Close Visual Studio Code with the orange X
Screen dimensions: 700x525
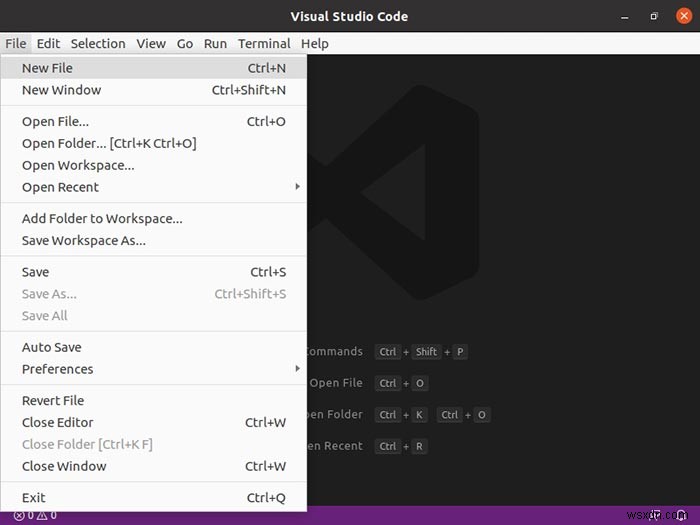point(683,16)
